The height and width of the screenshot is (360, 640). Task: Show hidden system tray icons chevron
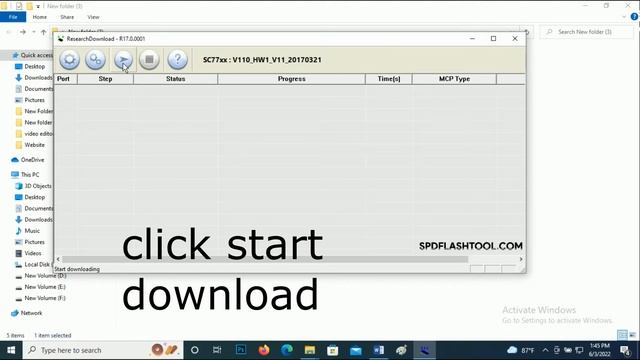pyautogui.click(x=545, y=350)
